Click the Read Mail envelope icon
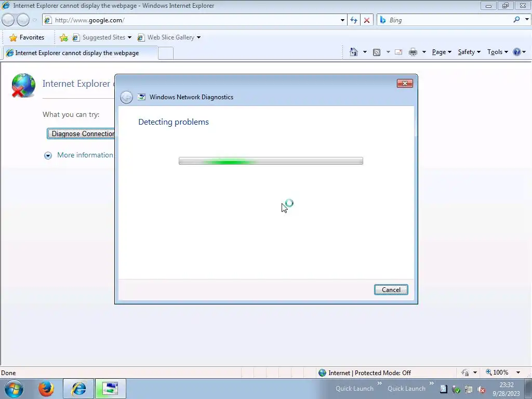The width and height of the screenshot is (532, 399). [398, 52]
